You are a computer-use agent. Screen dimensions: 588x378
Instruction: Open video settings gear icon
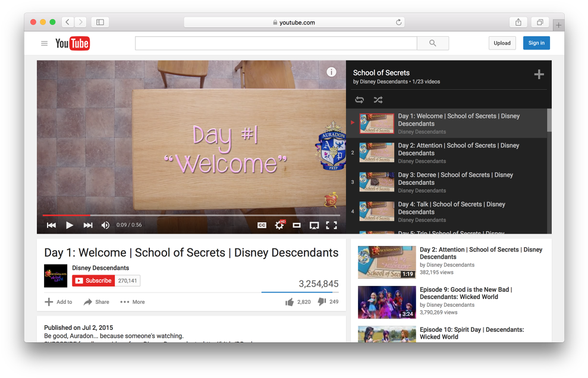pyautogui.click(x=279, y=225)
